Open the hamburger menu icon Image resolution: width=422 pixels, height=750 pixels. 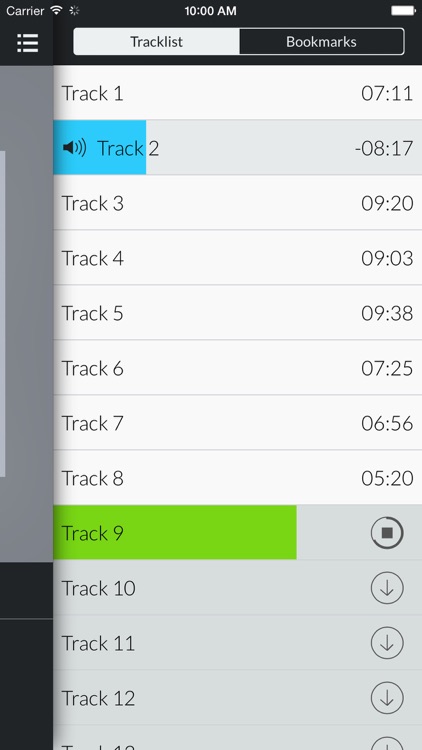(x=27, y=43)
